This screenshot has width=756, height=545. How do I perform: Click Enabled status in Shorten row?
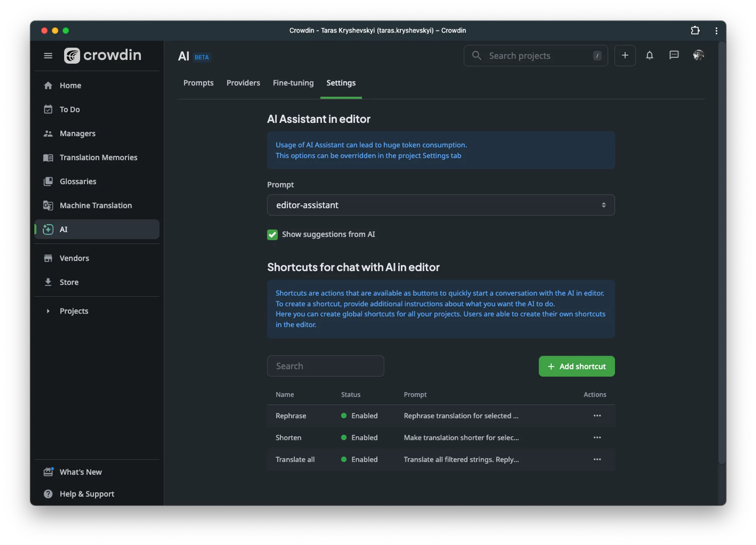(x=359, y=437)
